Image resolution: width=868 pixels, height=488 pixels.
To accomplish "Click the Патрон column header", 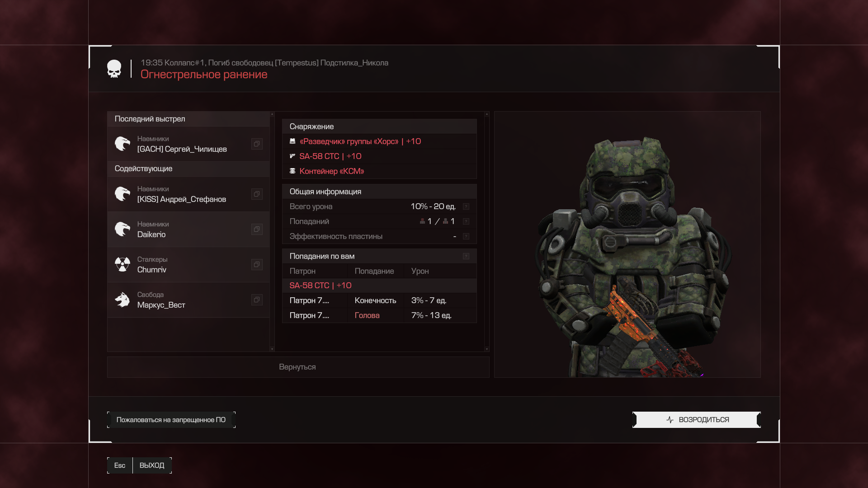I will pyautogui.click(x=315, y=271).
